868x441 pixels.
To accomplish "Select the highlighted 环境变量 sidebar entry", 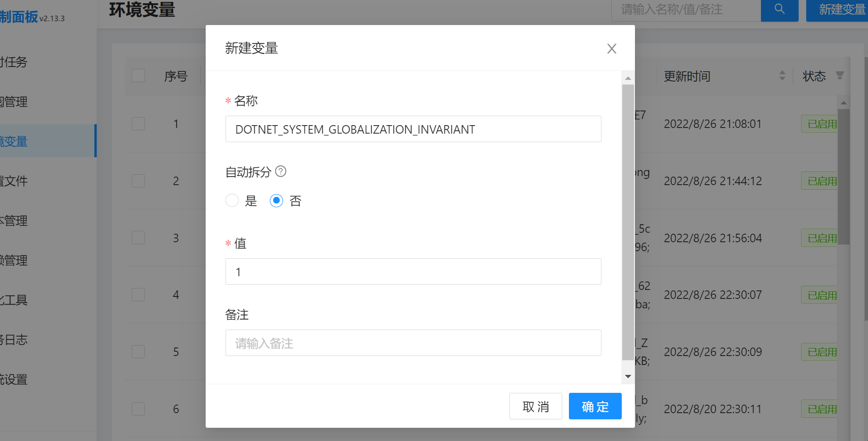I will point(14,141).
